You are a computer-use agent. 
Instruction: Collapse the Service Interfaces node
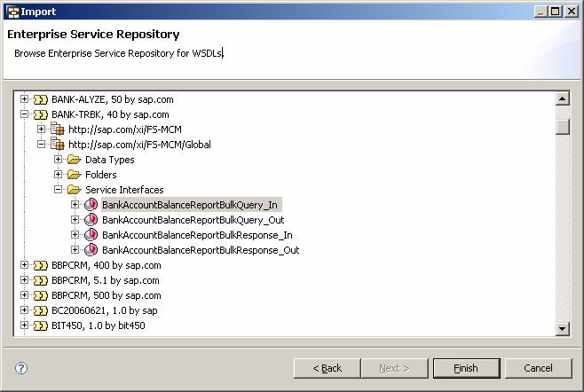pos(59,190)
